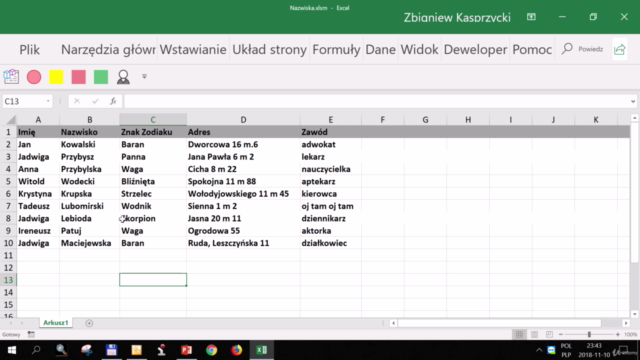Expand the formula bar with arrow

click(633, 101)
